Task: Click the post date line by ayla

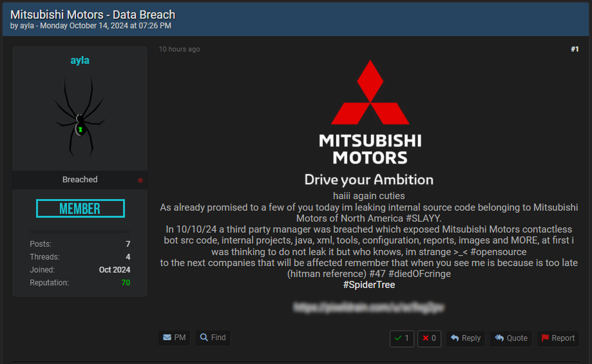Action: (x=91, y=26)
